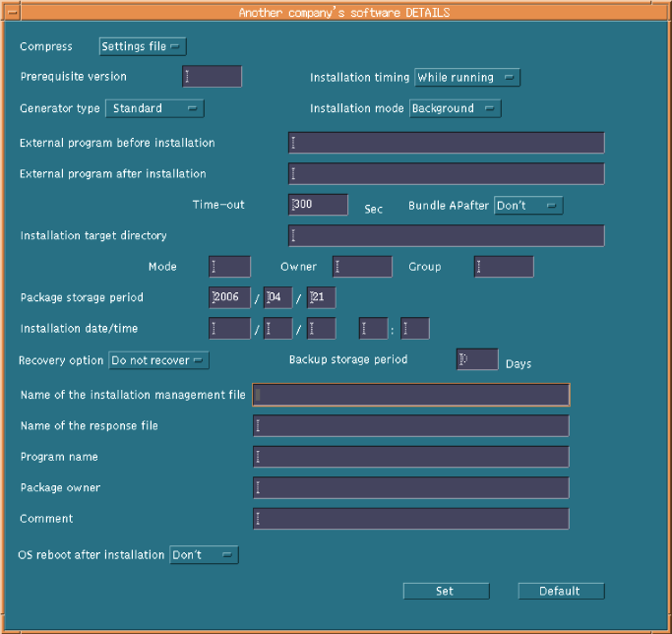Screen dimensions: 672x634
Task: Select the Time-out seconds field
Action: [x=319, y=205]
